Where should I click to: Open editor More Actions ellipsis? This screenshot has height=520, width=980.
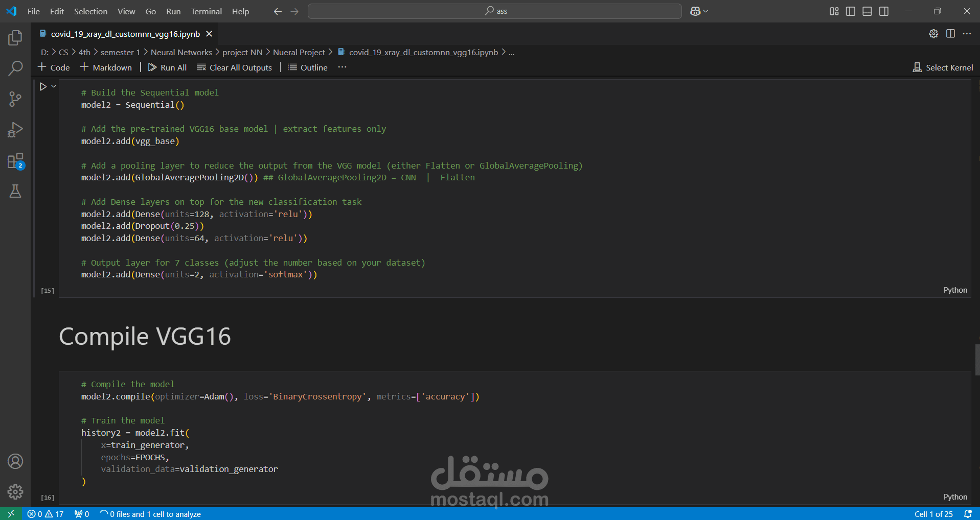point(967,34)
